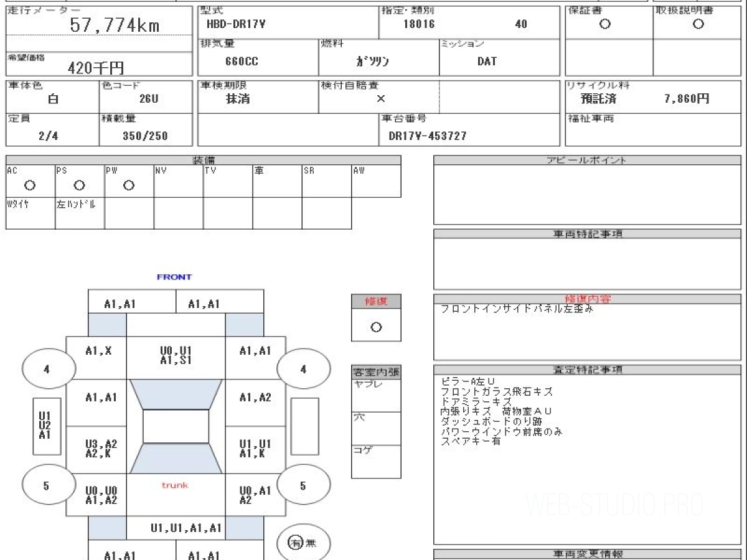Select the fuel type ガソリン
Screen dimensions: 747x560
point(372,62)
